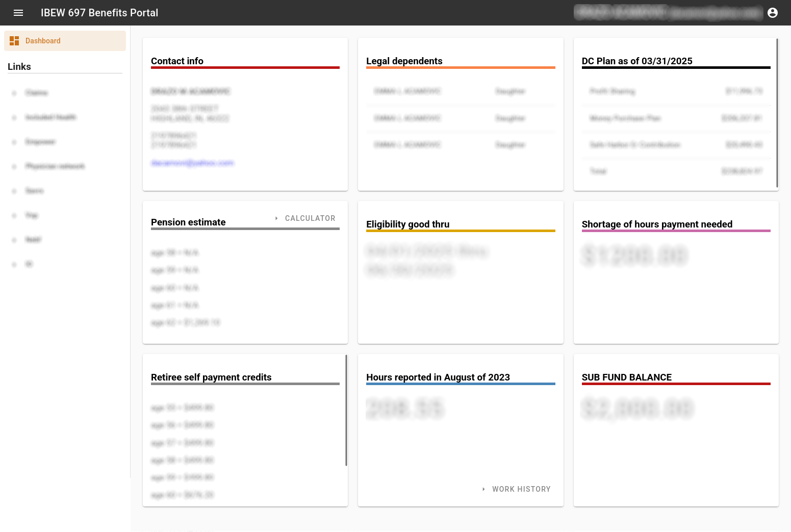
Task: Click the arrow icon beside CALCULATOR
Action: 276,218
